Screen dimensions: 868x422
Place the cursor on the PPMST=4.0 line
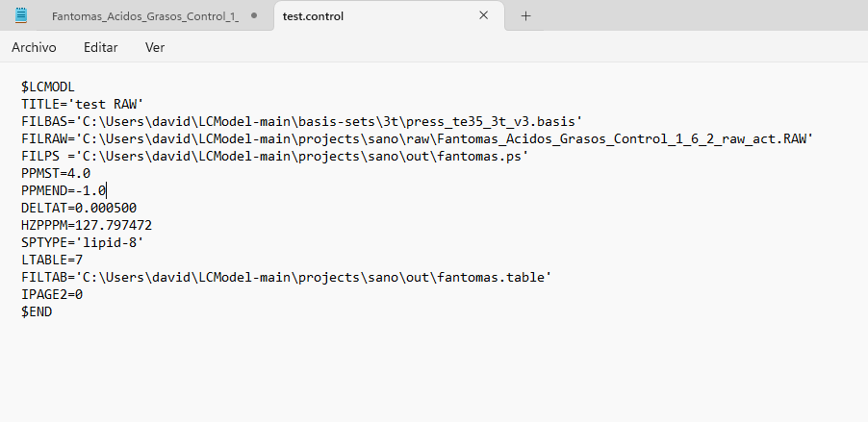point(56,173)
